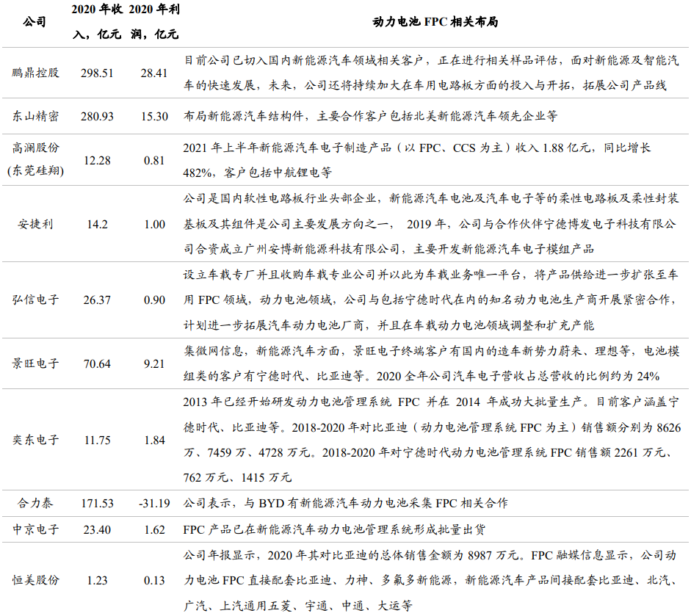Screen dimensions: 691x616
Task: Click the revenue cell '280.93'
Action: 97,117
